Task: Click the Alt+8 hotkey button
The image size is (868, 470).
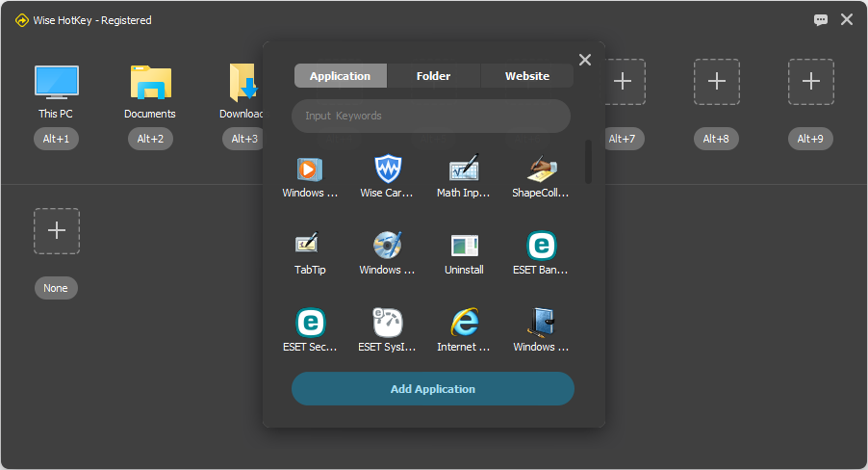Action: pyautogui.click(x=716, y=139)
